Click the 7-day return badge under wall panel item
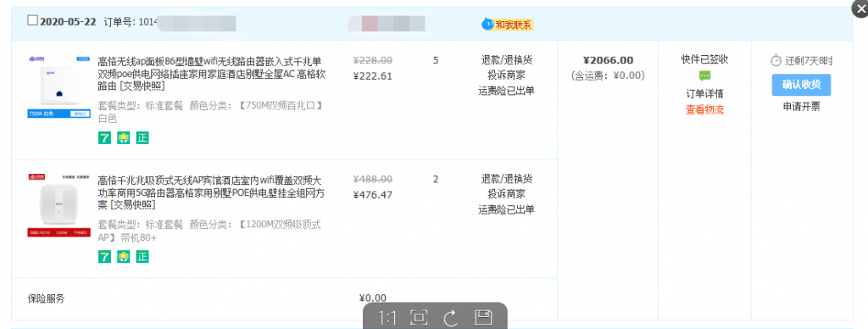 (x=104, y=138)
